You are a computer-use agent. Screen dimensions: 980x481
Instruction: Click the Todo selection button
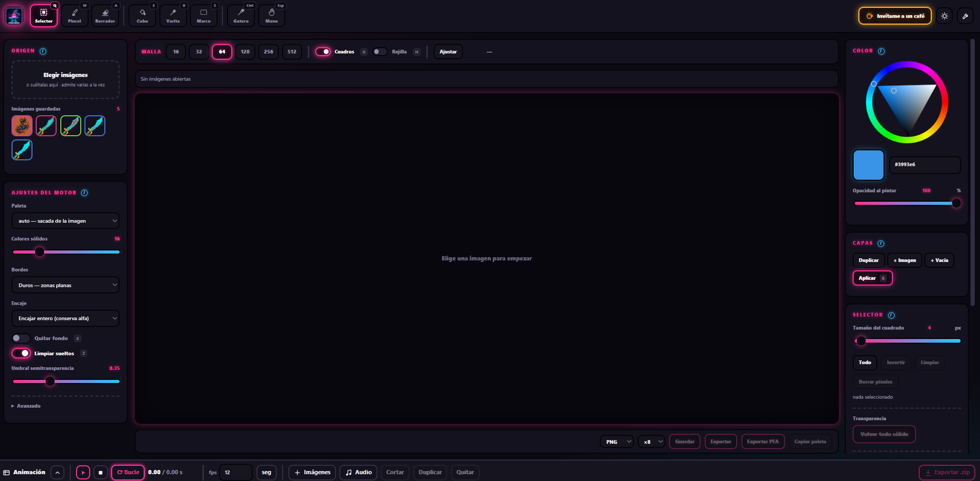pos(865,362)
